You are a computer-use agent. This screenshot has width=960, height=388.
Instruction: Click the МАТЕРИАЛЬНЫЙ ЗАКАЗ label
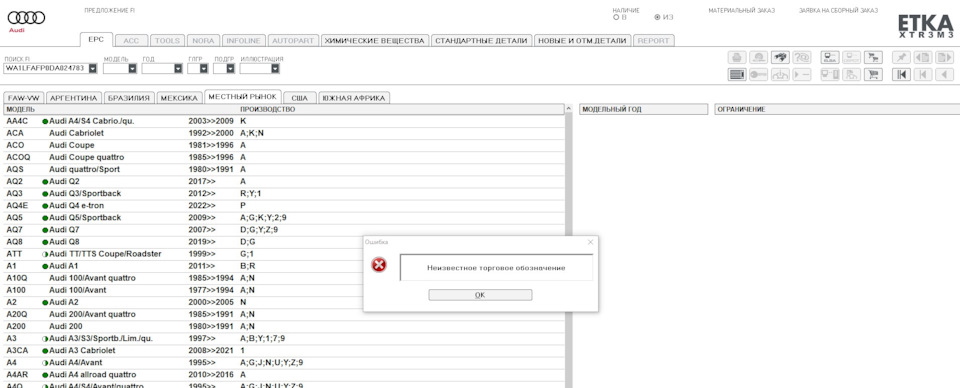[x=741, y=10]
